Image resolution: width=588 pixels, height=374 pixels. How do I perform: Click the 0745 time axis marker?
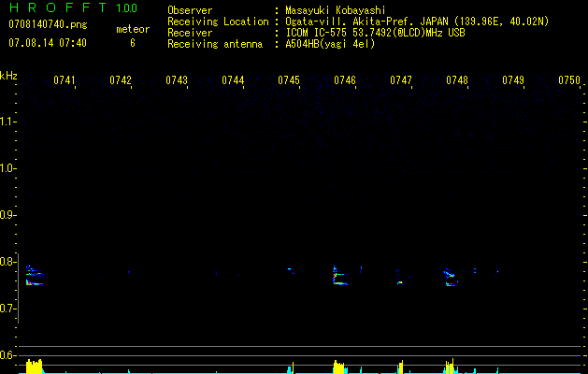289,80
